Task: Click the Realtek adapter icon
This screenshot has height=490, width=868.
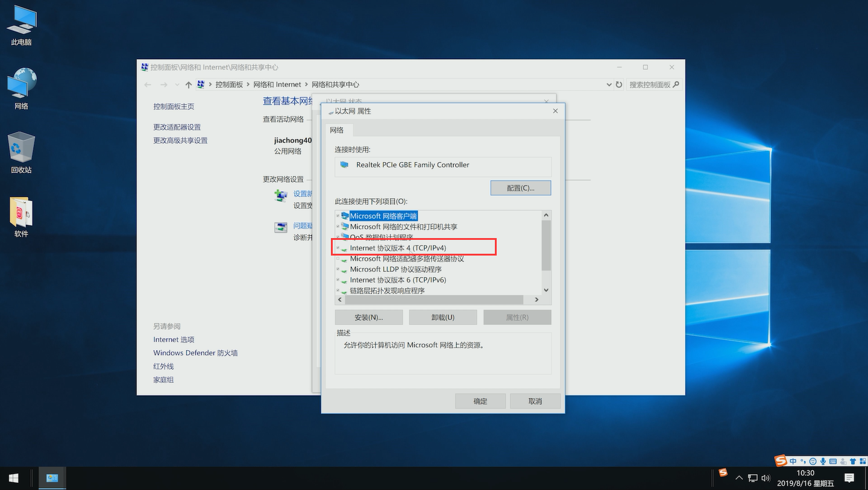Action: click(344, 165)
